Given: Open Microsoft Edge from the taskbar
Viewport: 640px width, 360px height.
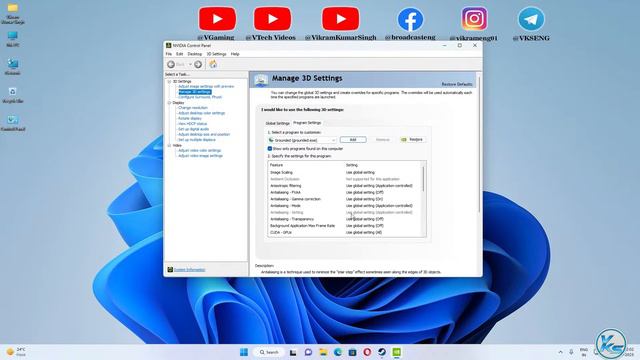Looking at the screenshot, I should 338,352.
